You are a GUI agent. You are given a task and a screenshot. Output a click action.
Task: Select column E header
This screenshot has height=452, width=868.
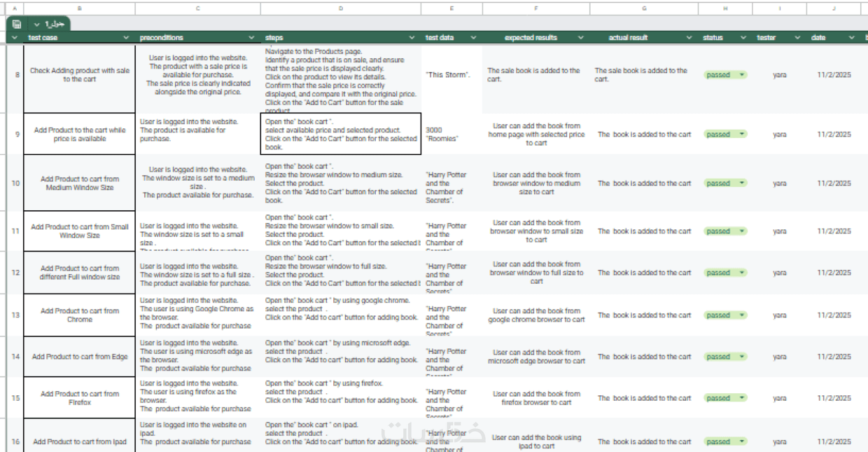tap(451, 8)
